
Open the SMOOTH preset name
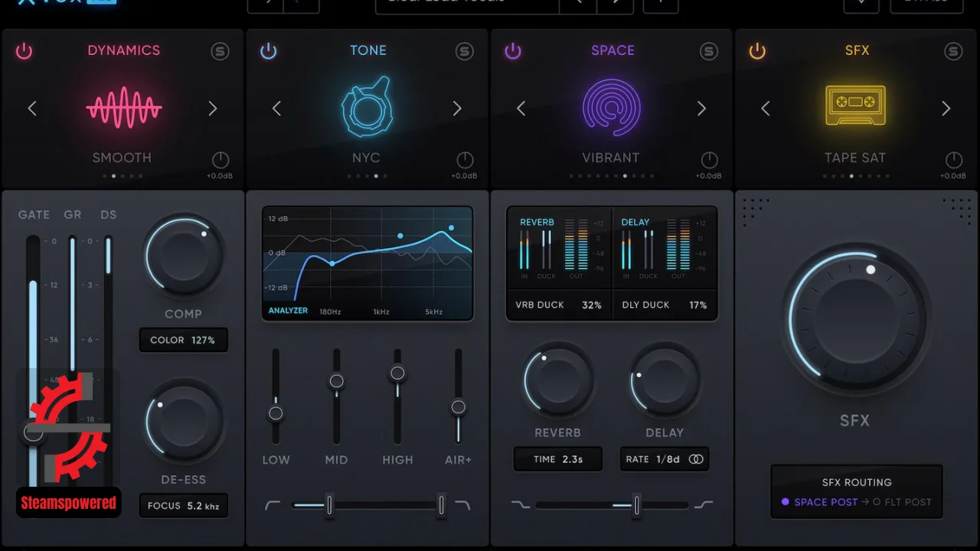point(122,158)
